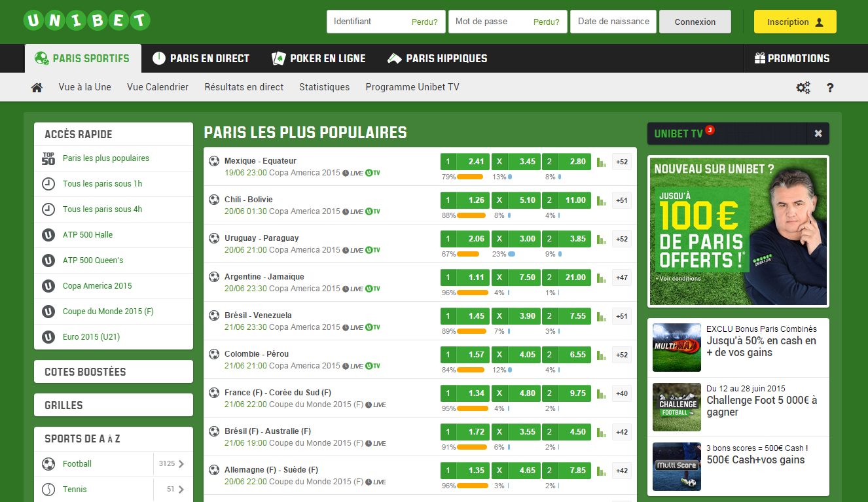Viewport: 868px width, 502px height.
Task: Click Top 50 icon for popular bets
Action: point(48,158)
